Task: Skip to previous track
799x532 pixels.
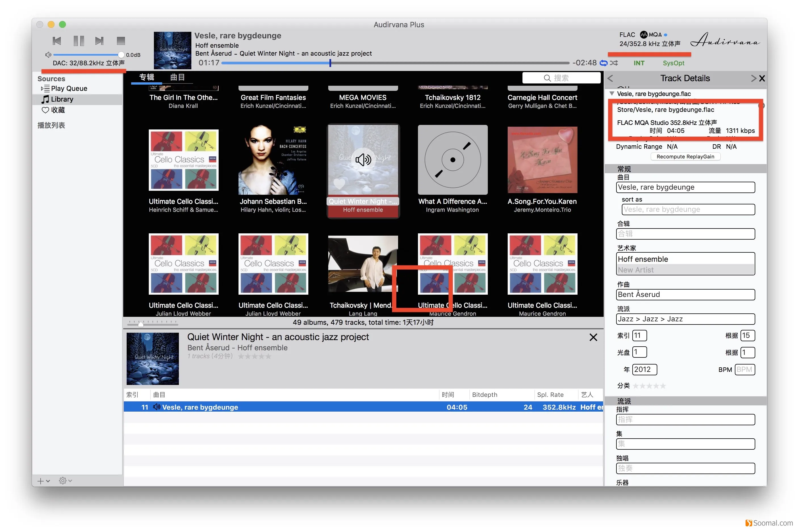Action: click(x=57, y=41)
